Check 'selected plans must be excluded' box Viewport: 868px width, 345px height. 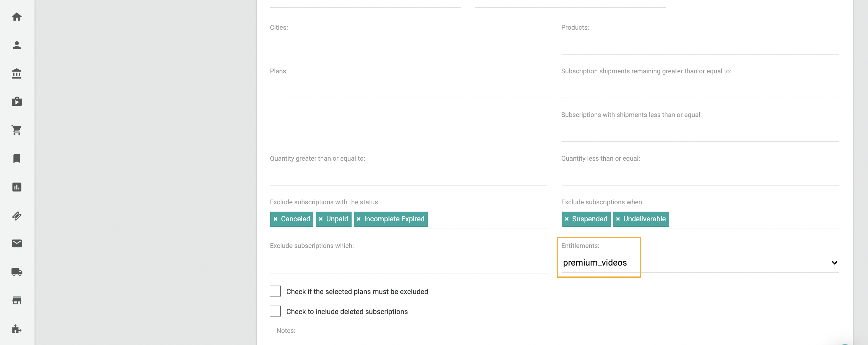click(275, 291)
